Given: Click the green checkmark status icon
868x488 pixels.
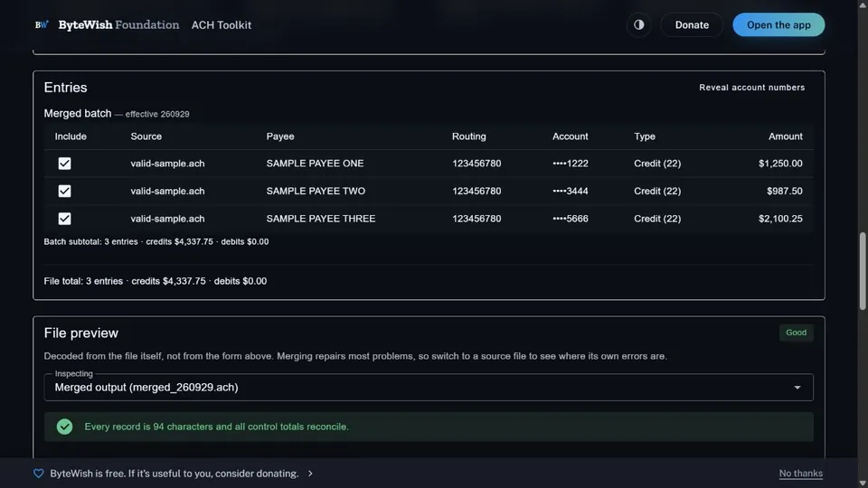Looking at the screenshot, I should [x=65, y=427].
